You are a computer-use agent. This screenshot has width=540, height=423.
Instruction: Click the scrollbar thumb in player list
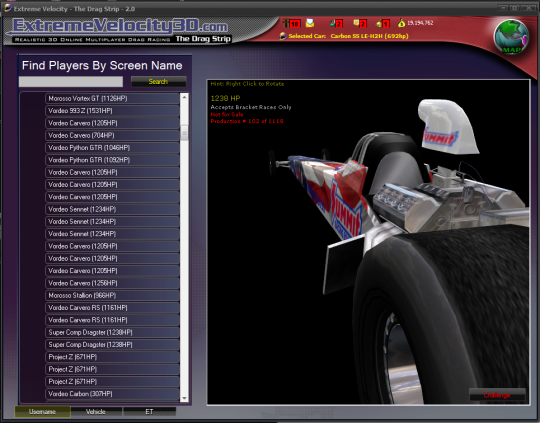point(184,133)
